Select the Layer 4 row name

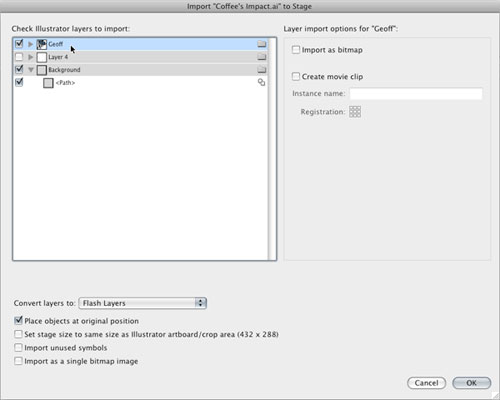coord(58,57)
